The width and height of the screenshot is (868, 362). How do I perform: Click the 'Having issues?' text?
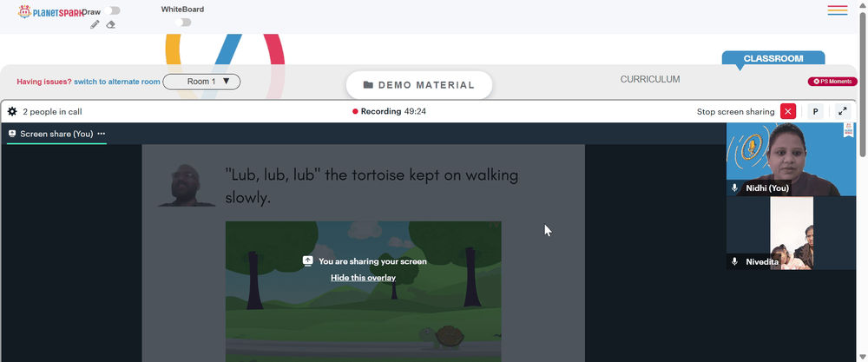click(x=44, y=82)
